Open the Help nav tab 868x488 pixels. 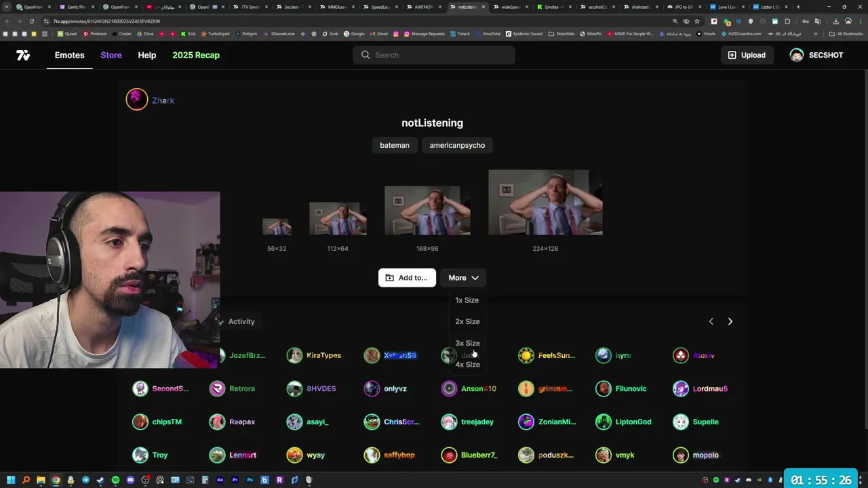(147, 55)
